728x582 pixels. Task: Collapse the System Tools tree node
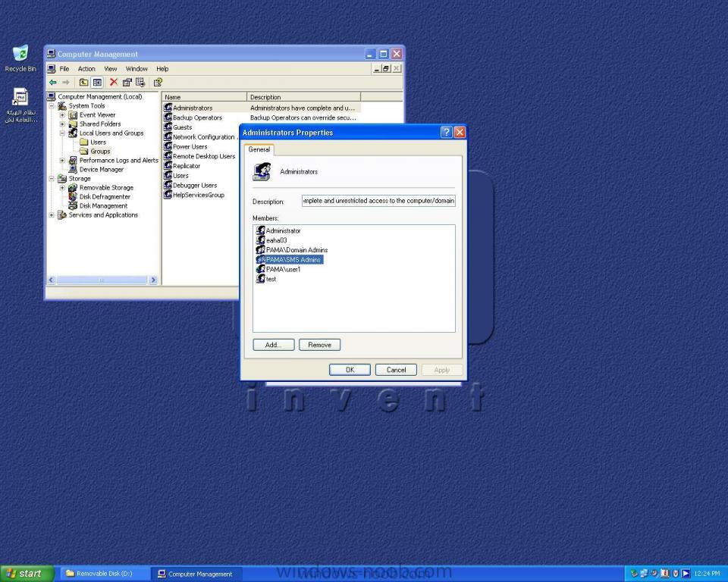coord(52,106)
